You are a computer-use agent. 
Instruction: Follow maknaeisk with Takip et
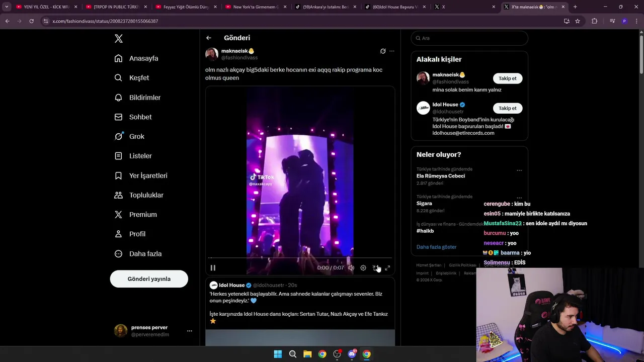pyautogui.click(x=507, y=78)
